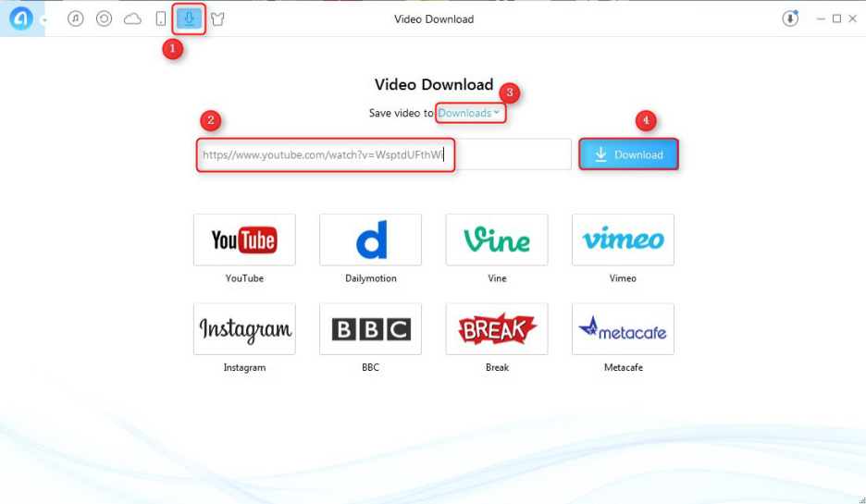
Task: Expand the arrow beside the AnyTrans logo
Action: tap(43, 21)
